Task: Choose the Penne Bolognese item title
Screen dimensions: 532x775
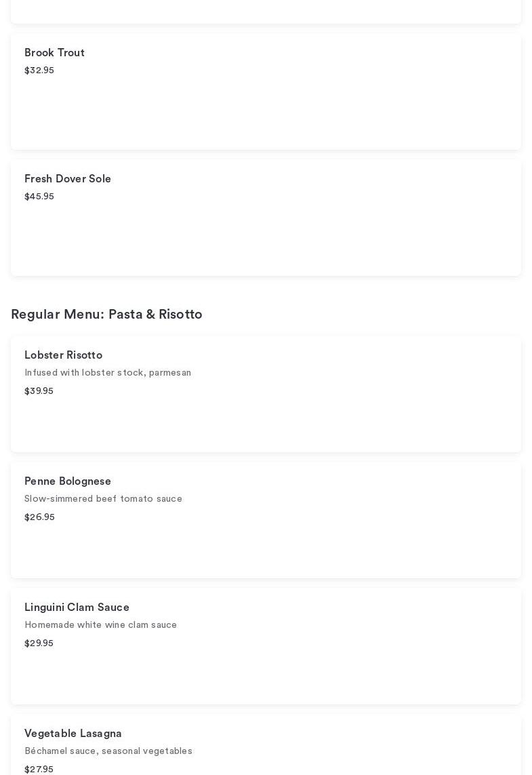Action: pos(68,481)
